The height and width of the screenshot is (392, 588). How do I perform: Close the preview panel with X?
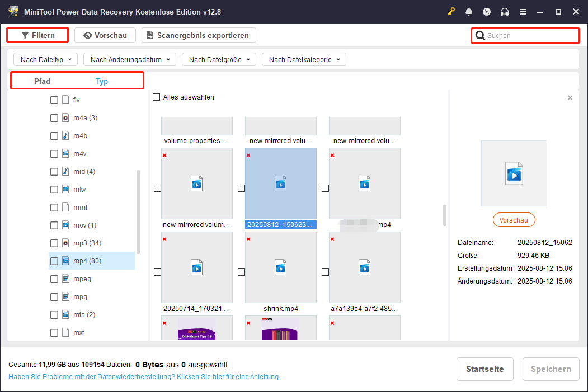pyautogui.click(x=570, y=98)
